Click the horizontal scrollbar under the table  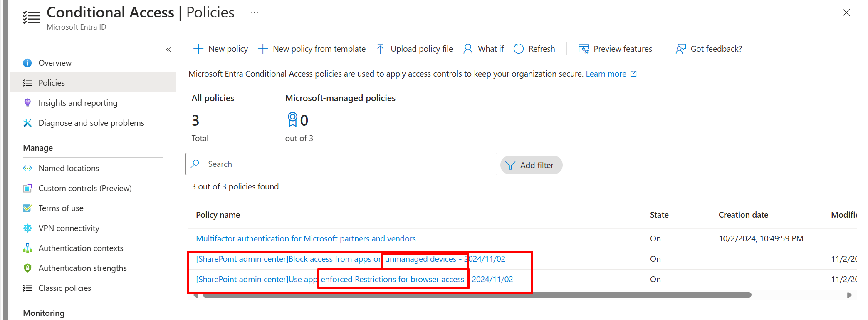click(477, 295)
